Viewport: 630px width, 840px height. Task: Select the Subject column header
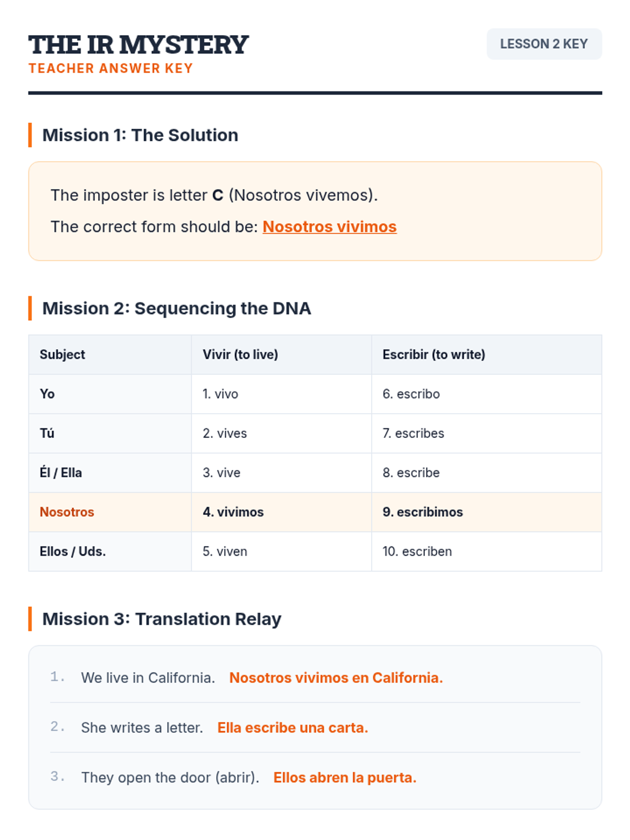click(62, 355)
